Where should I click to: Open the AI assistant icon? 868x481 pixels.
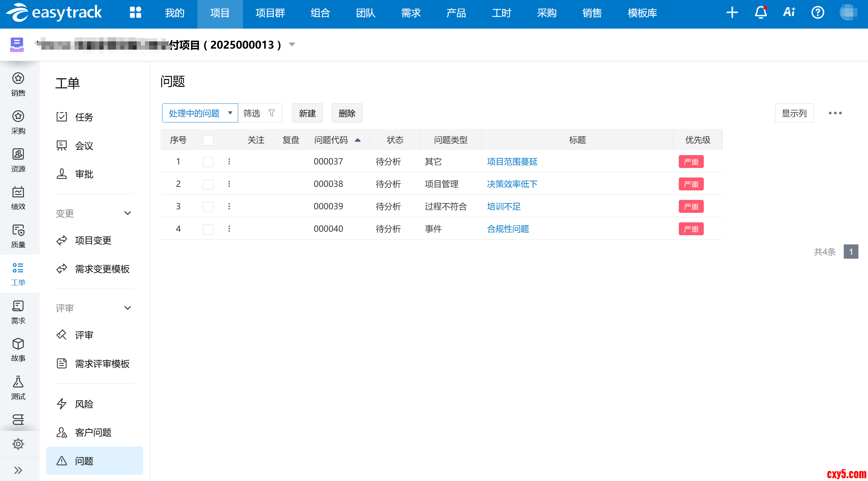tap(789, 13)
